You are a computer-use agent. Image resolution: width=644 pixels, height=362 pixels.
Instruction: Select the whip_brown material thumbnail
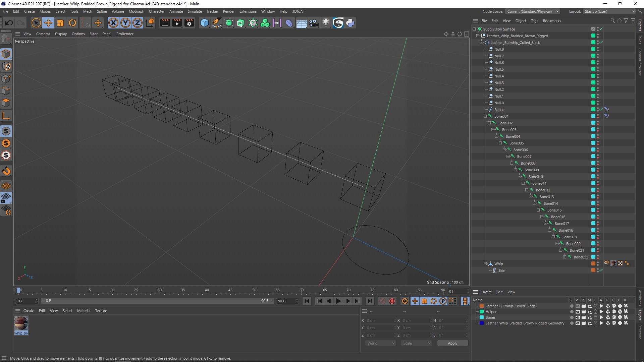[21, 323]
